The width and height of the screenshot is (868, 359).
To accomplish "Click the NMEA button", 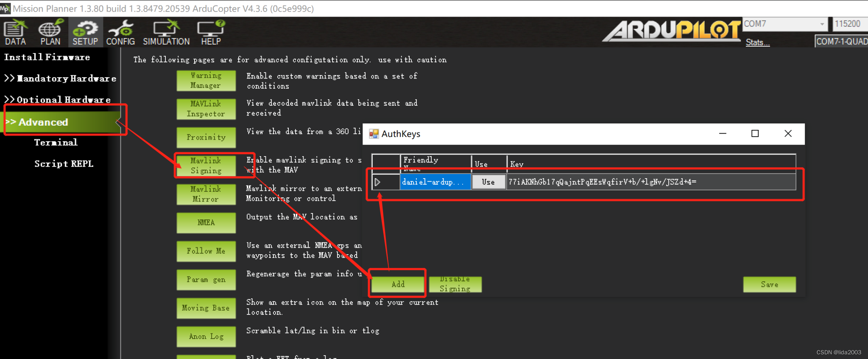I will point(206,223).
